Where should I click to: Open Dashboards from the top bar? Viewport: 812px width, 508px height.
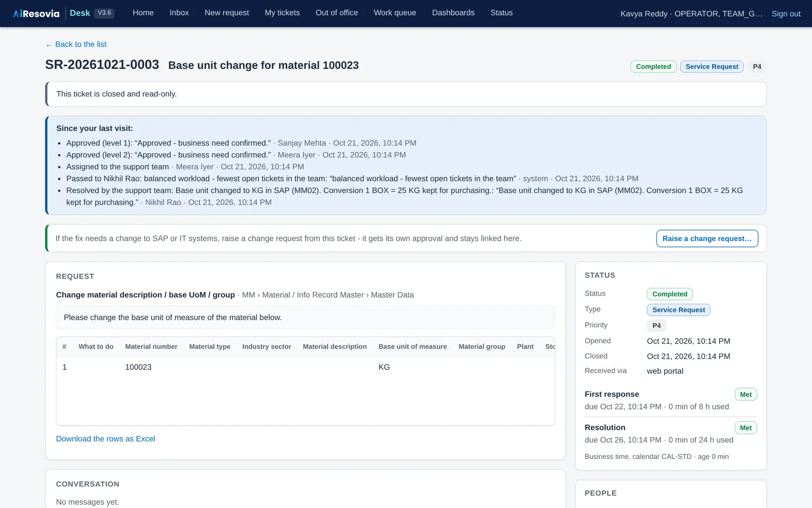(x=453, y=13)
